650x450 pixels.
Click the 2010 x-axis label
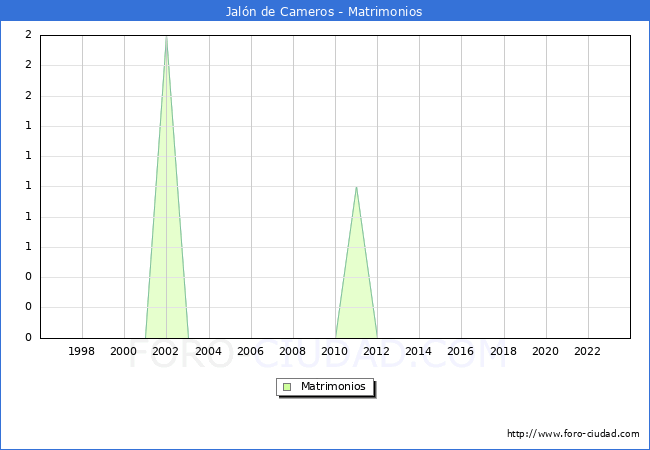[335, 351]
